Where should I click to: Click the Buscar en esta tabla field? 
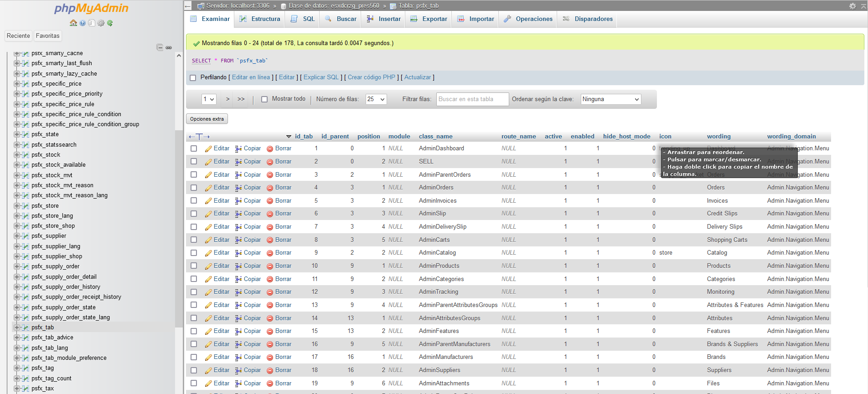[472, 99]
